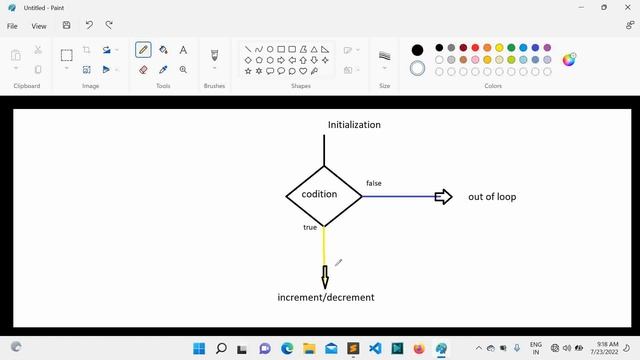Open File Explorer from taskbar
640x360 pixels.
(309, 349)
